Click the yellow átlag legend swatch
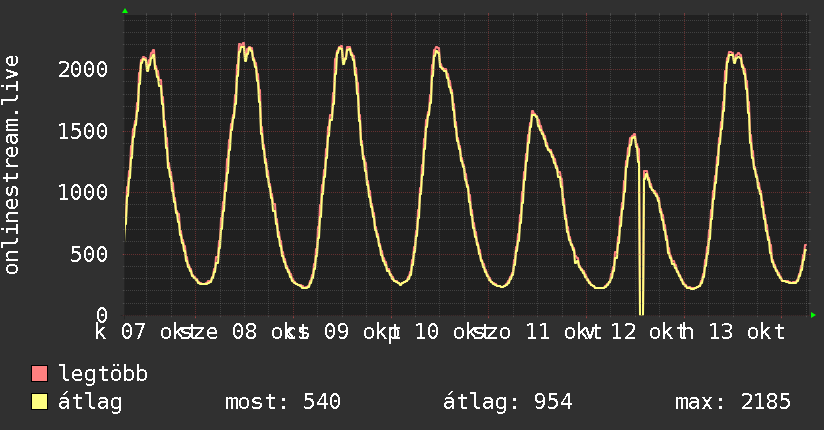 [x=40, y=402]
